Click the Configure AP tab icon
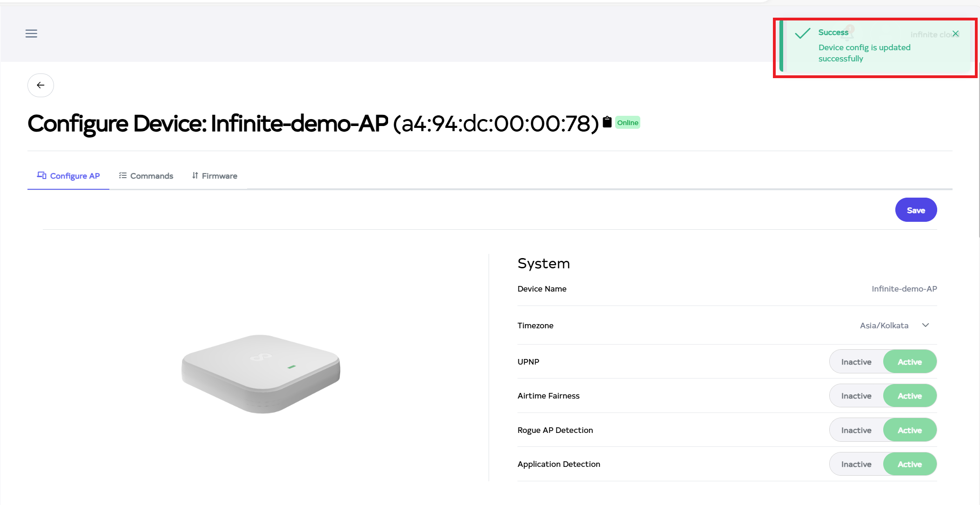 (41, 175)
